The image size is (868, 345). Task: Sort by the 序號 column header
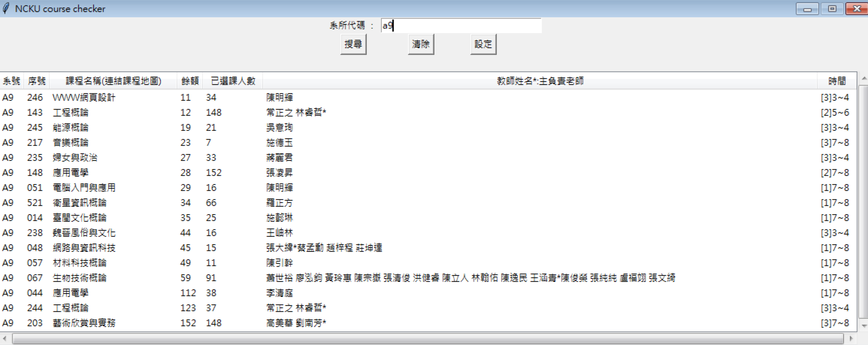click(x=36, y=81)
